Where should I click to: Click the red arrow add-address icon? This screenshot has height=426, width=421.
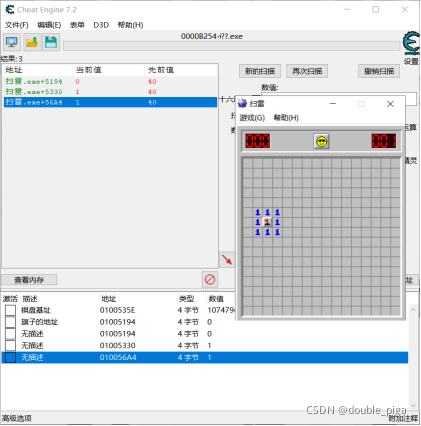[227, 259]
